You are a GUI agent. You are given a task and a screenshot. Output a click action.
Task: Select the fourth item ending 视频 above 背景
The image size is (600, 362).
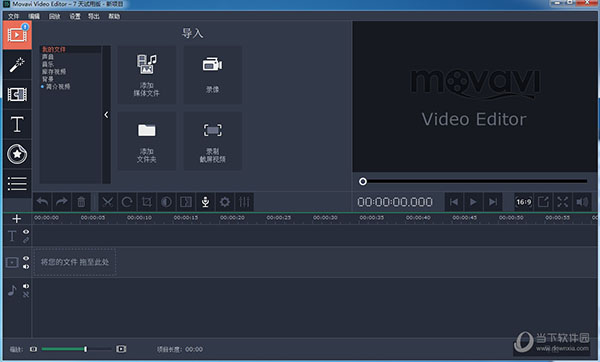pyautogui.click(x=54, y=72)
